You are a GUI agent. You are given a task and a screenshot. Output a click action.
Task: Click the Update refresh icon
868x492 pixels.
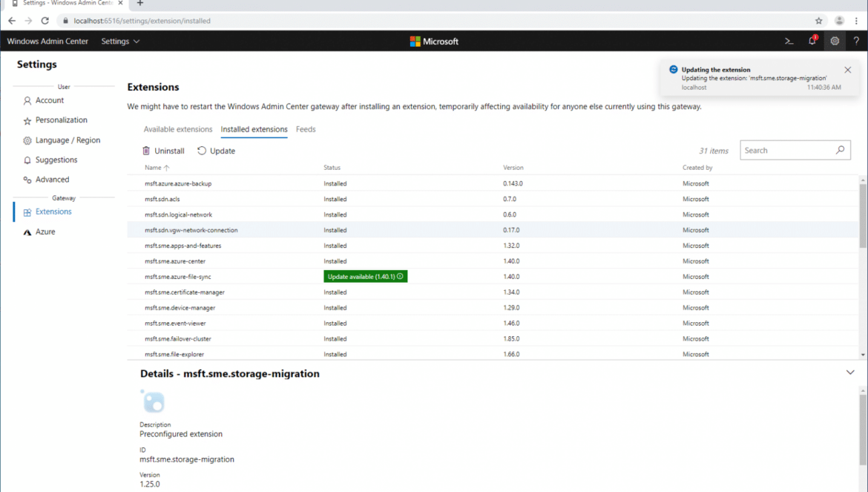[202, 151]
